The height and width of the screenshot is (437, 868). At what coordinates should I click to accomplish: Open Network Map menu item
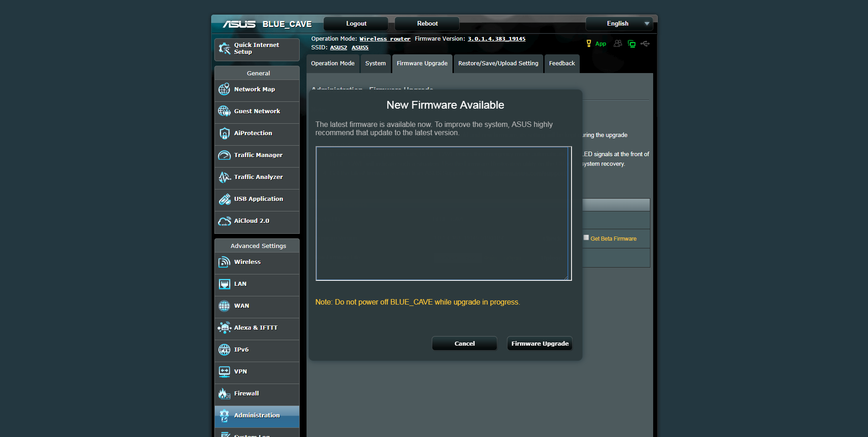point(257,90)
